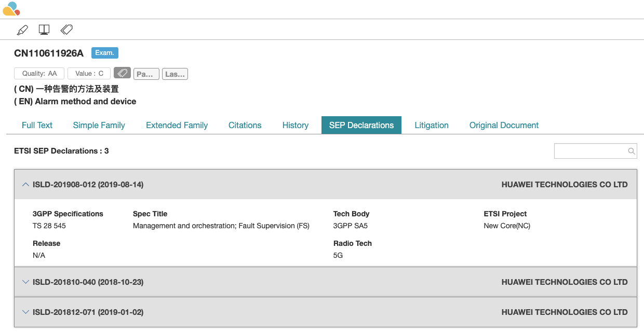Image resolution: width=644 pixels, height=332 pixels.
Task: Click the TS 28 545 specification value
Action: pyautogui.click(x=49, y=226)
